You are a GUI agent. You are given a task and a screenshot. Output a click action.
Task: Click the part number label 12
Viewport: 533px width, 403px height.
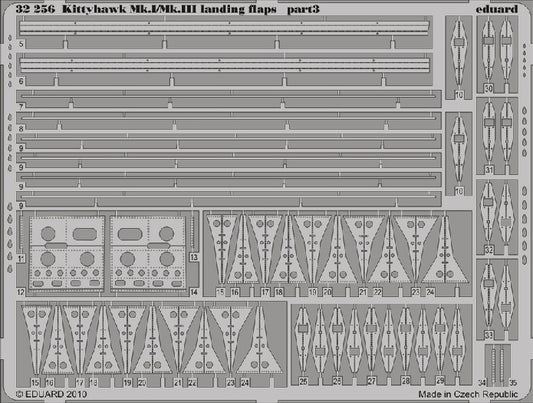(21, 292)
